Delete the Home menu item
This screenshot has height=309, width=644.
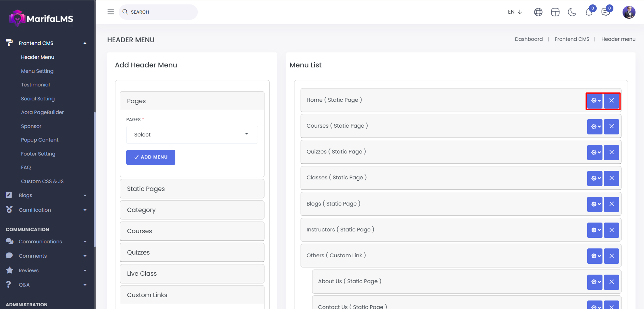click(611, 100)
